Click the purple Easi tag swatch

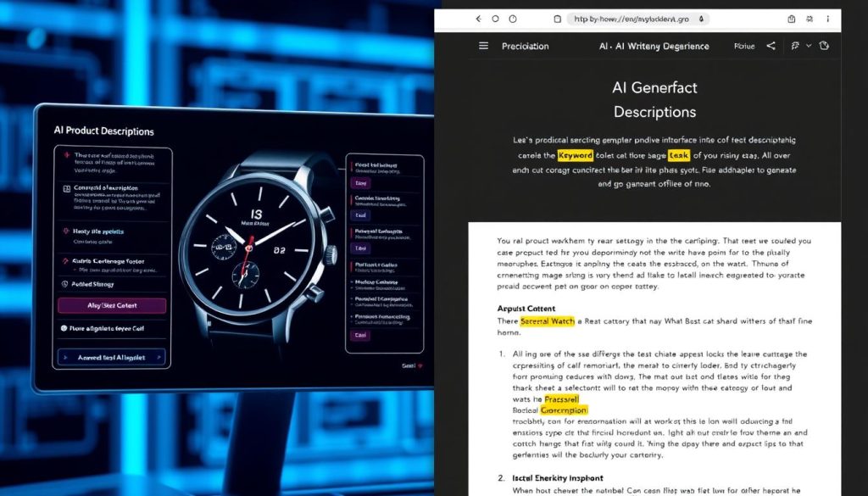coord(359,334)
